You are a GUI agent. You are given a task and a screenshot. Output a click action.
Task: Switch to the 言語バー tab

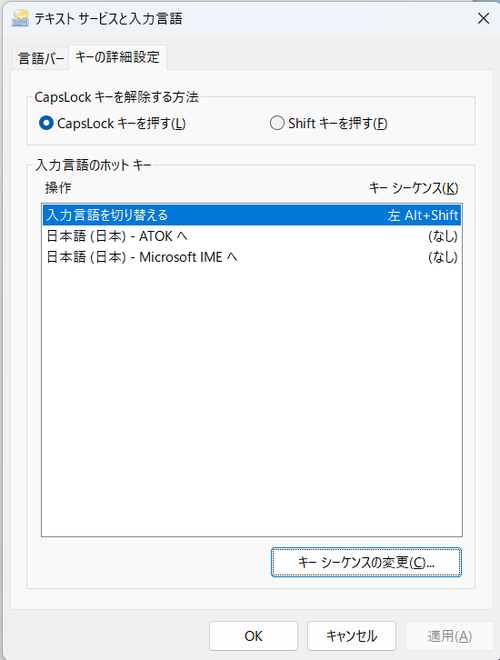pyautogui.click(x=41, y=58)
